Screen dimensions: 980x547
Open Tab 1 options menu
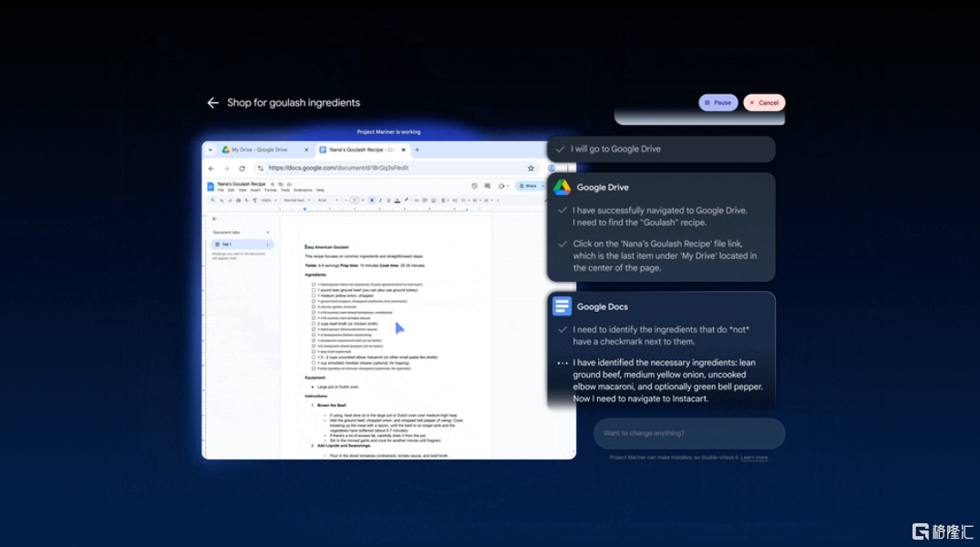(x=267, y=244)
